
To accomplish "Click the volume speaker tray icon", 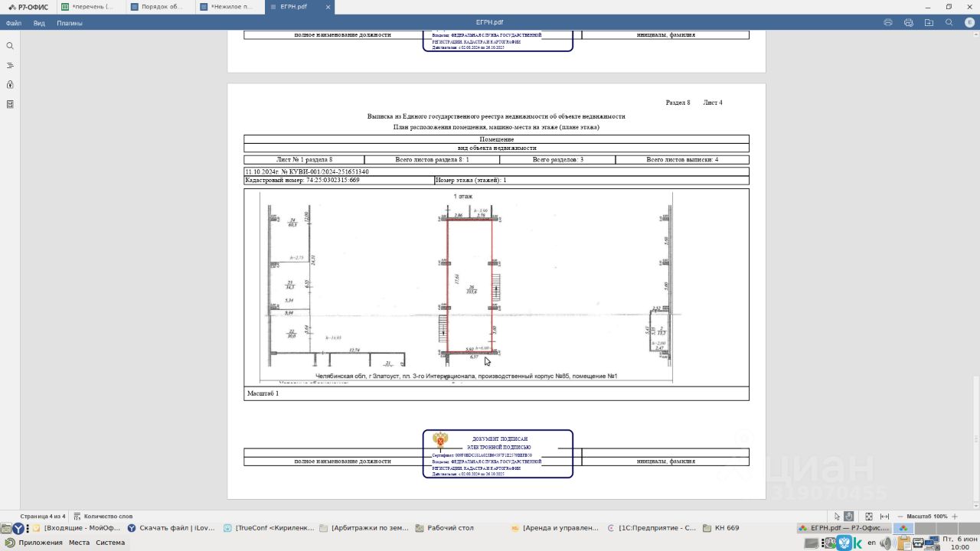I will click(x=886, y=543).
